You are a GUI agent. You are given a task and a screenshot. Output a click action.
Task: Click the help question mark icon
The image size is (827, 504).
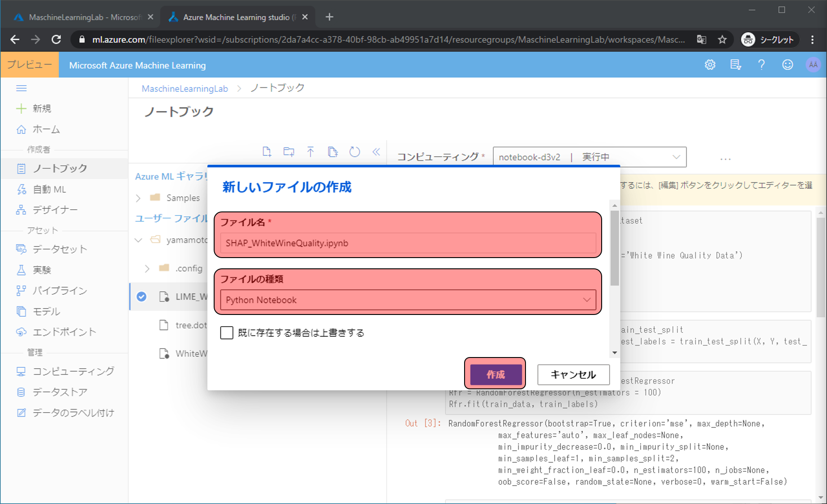(x=761, y=65)
